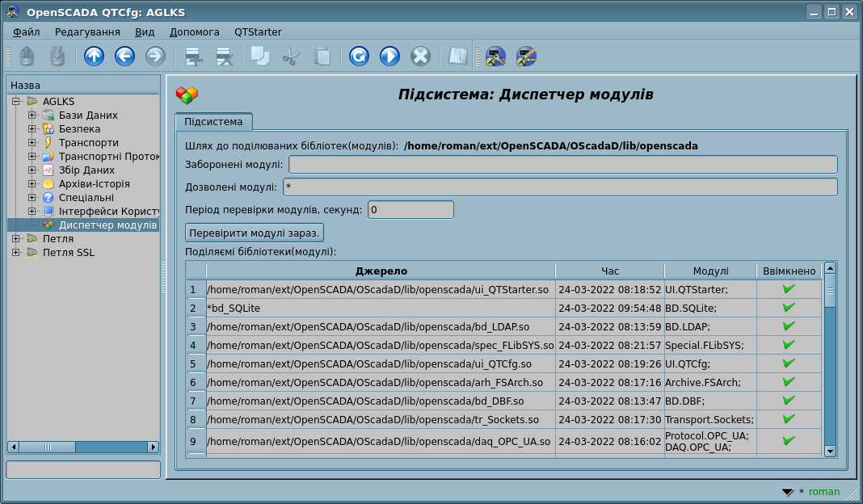The image size is (863, 504).
Task: Open the Редагування menu
Action: tap(87, 31)
